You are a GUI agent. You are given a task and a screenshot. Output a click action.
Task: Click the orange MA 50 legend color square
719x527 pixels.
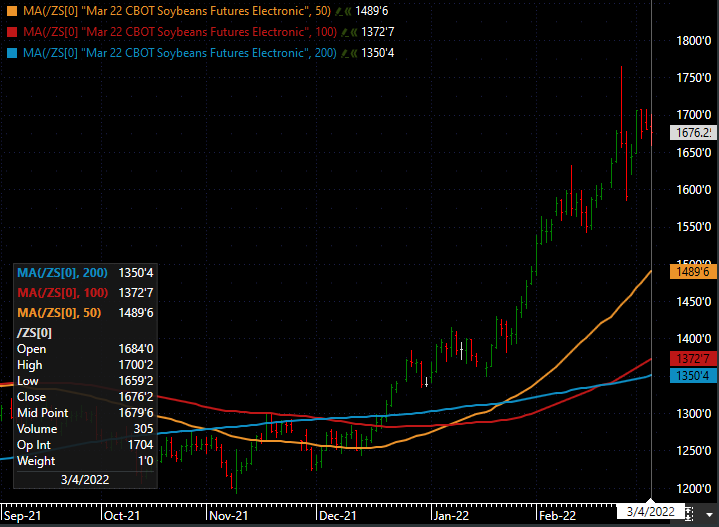coord(12,12)
